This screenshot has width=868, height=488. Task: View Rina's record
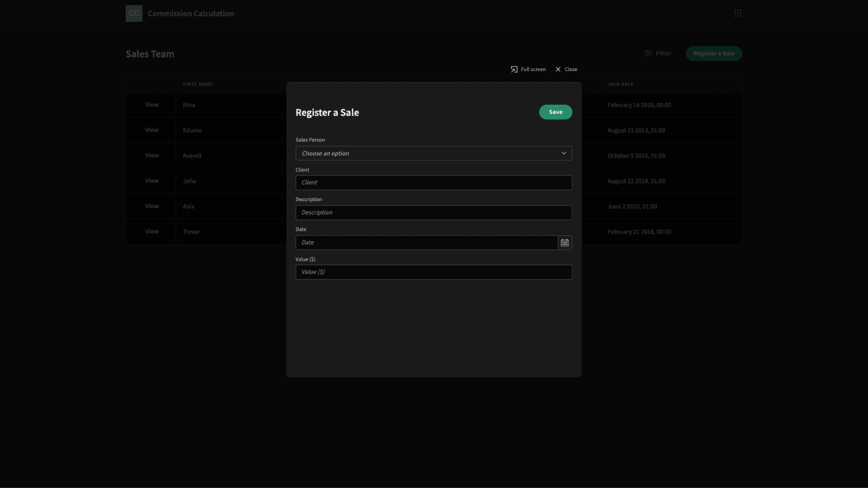[x=152, y=105]
